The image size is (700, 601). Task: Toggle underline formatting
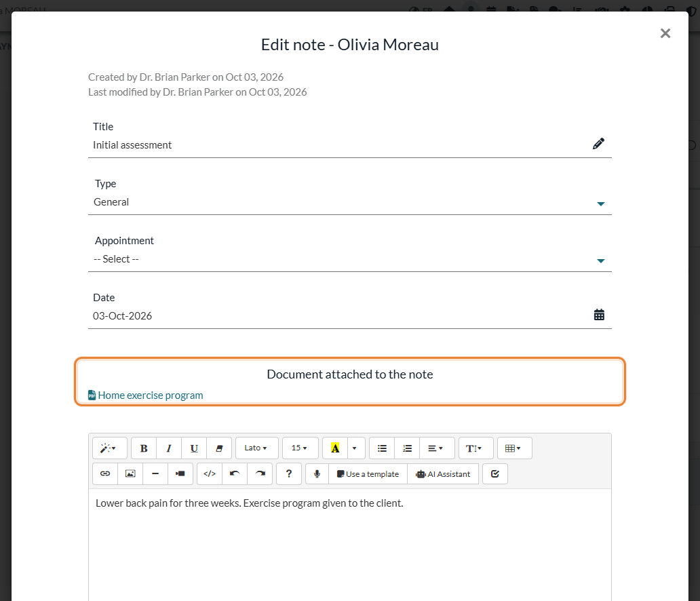click(x=194, y=448)
